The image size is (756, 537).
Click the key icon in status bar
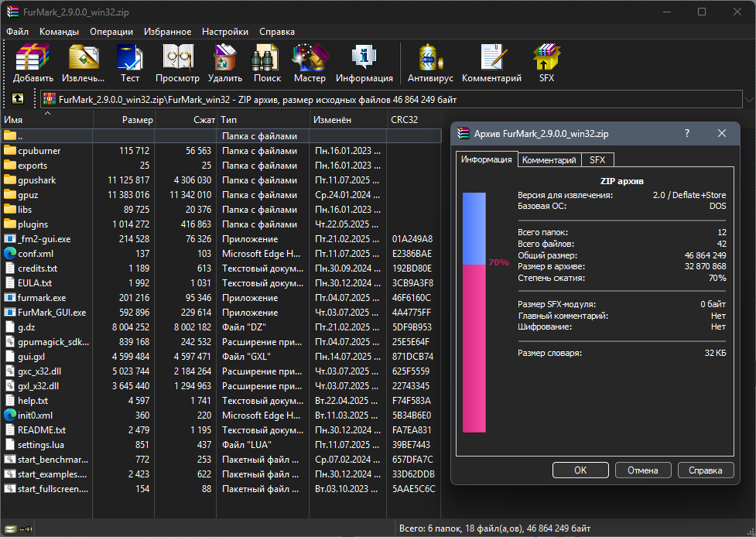(26, 528)
